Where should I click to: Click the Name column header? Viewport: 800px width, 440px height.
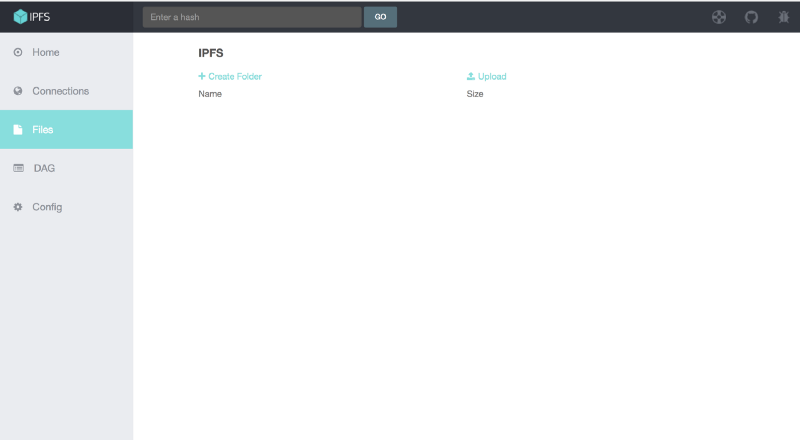[x=210, y=94]
